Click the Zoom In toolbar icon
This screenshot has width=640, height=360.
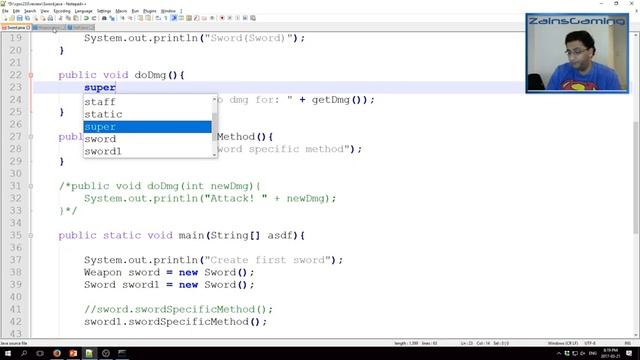tap(122, 18)
